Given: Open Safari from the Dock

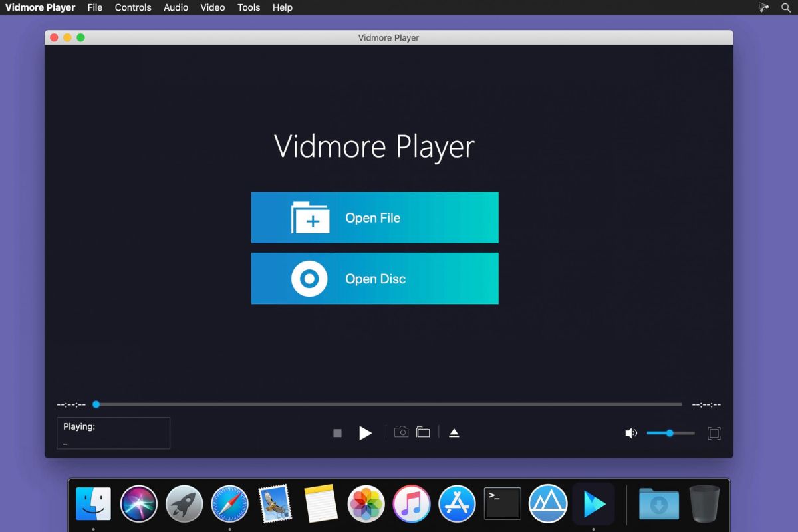Looking at the screenshot, I should 229,504.
